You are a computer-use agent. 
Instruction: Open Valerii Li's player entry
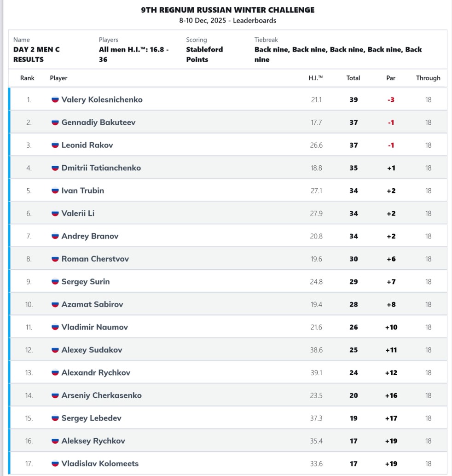[x=78, y=214]
